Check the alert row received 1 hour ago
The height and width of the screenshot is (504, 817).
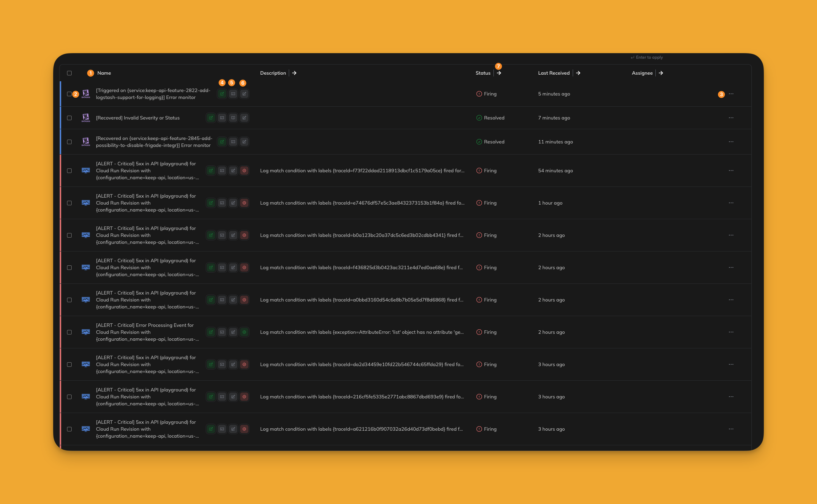pos(69,203)
